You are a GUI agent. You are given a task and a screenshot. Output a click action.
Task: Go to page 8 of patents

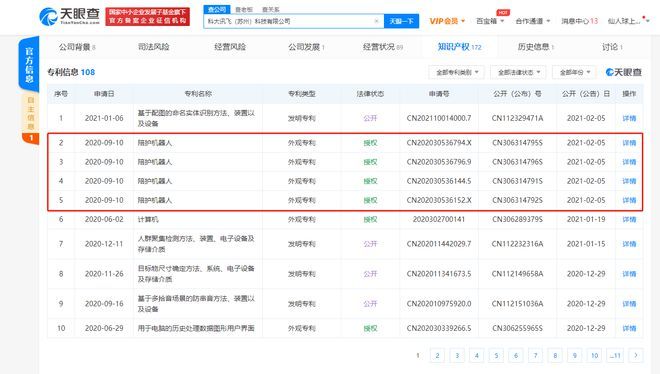tap(555, 355)
